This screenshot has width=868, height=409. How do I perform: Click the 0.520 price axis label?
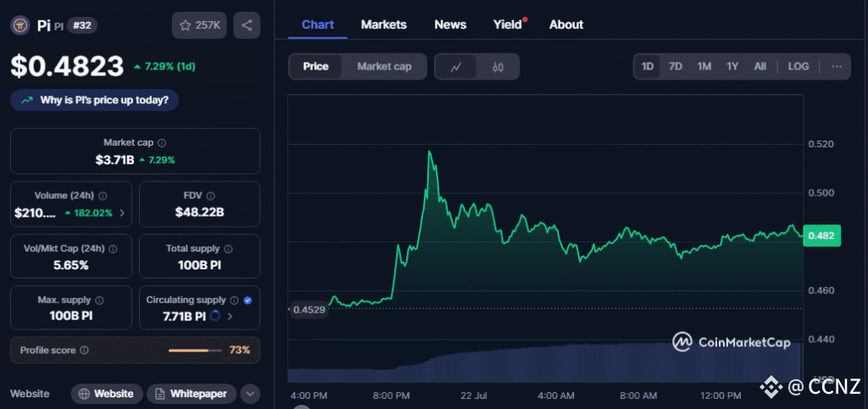(x=819, y=144)
